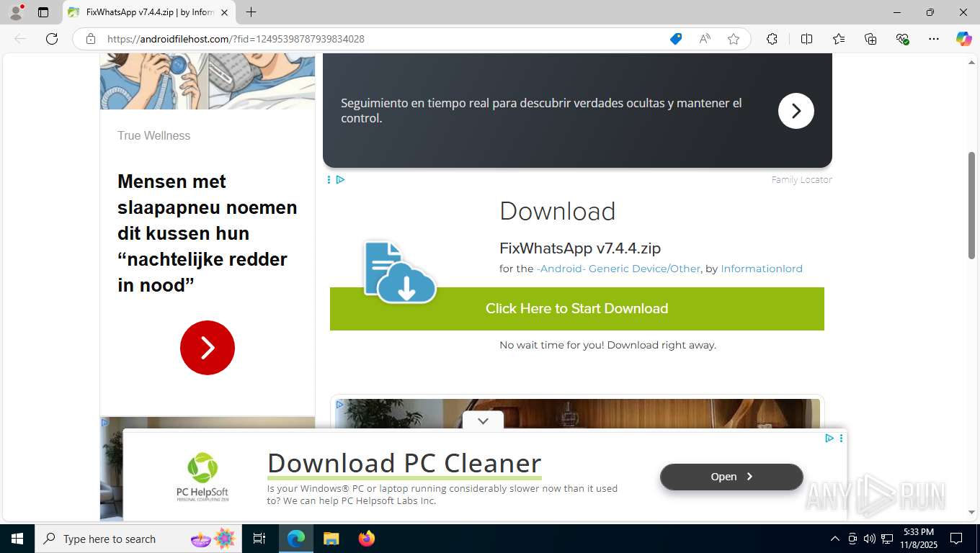Click the scrollbar up arrow

(x=971, y=62)
